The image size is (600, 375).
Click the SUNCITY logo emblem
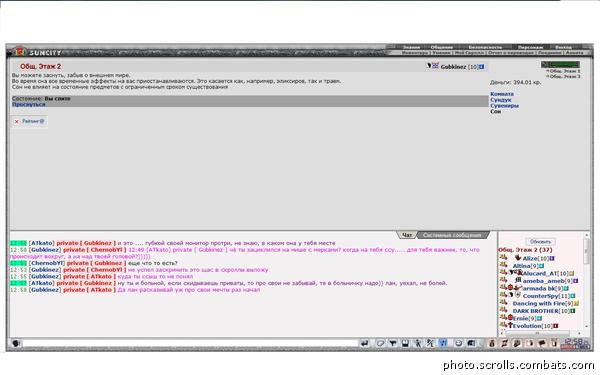point(20,51)
